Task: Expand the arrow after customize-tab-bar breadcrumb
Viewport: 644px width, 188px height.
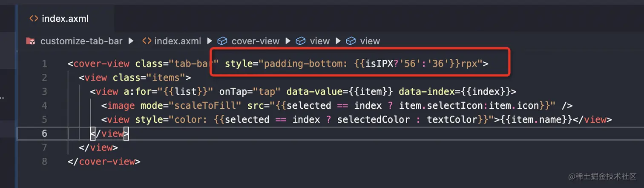Action: 131,41
